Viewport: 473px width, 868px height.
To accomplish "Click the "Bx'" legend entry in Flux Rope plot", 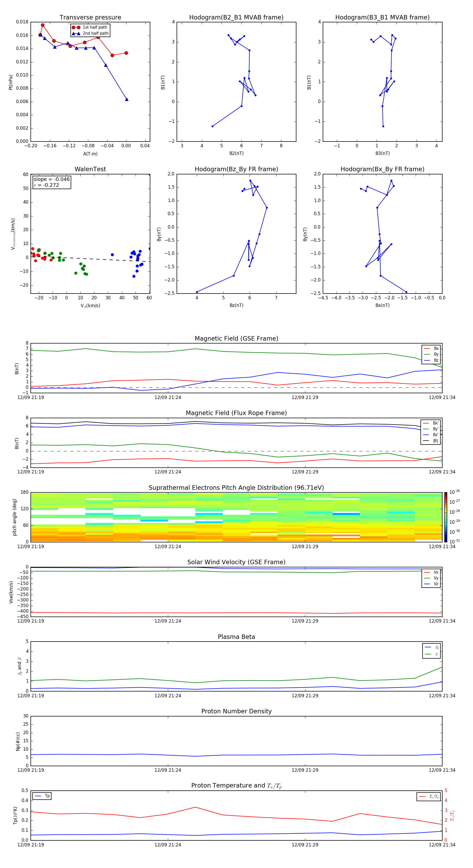I will click(431, 423).
